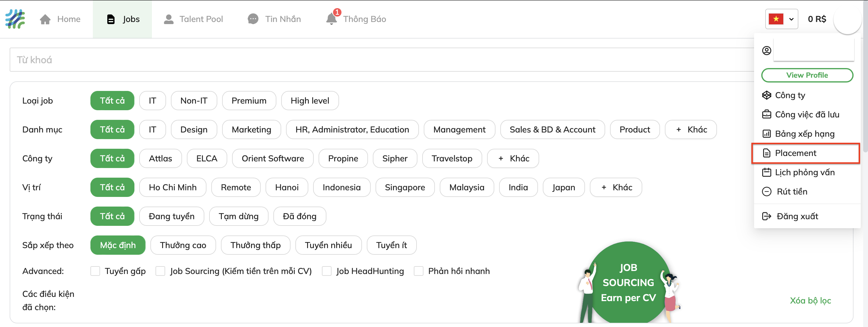Select the Mặc định sort chip
This screenshot has height=327, width=868.
pos(118,245)
